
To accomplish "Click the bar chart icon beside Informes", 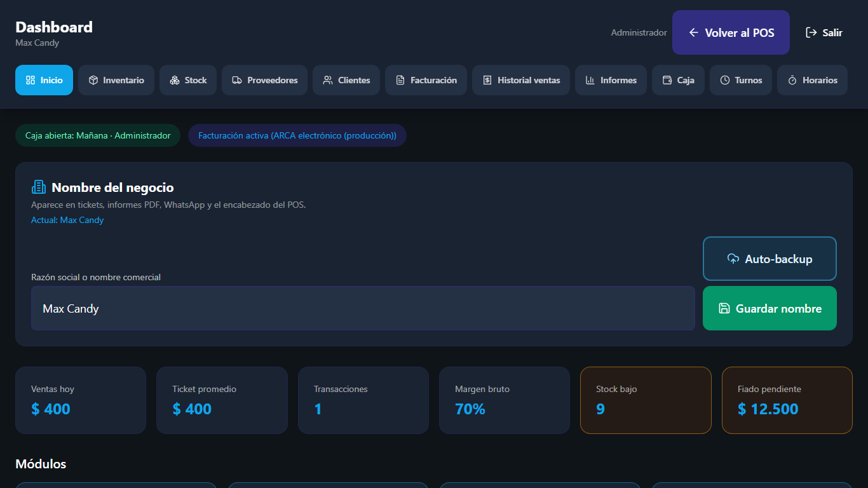I will [x=590, y=80].
